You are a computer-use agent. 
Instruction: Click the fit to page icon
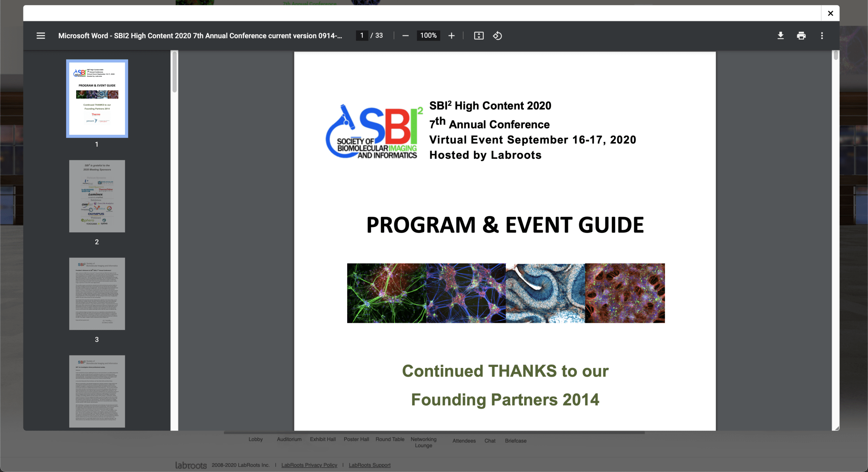479,36
